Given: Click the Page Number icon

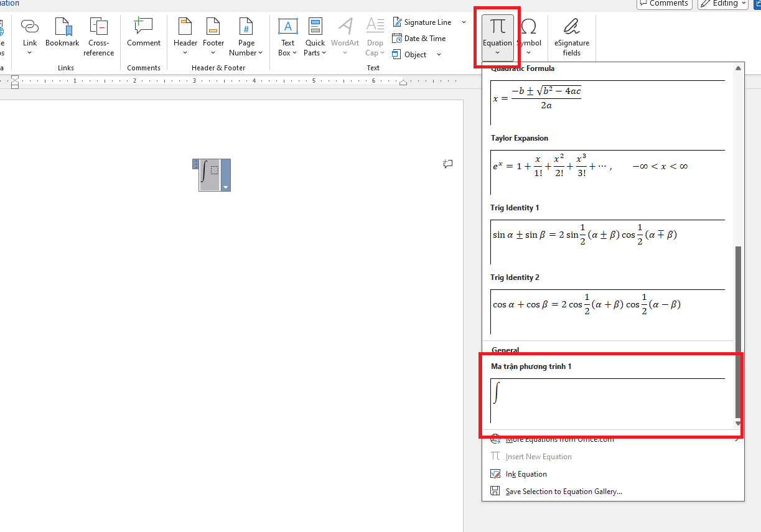Looking at the screenshot, I should point(246,26).
